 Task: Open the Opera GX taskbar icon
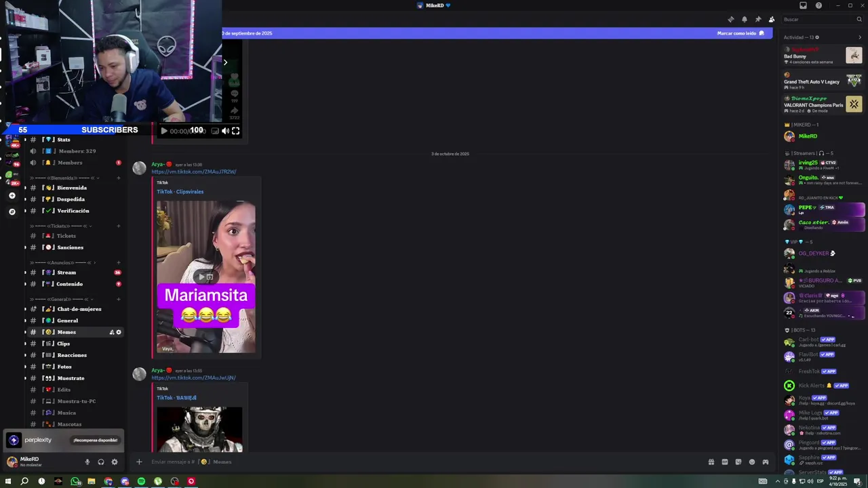[x=191, y=481]
